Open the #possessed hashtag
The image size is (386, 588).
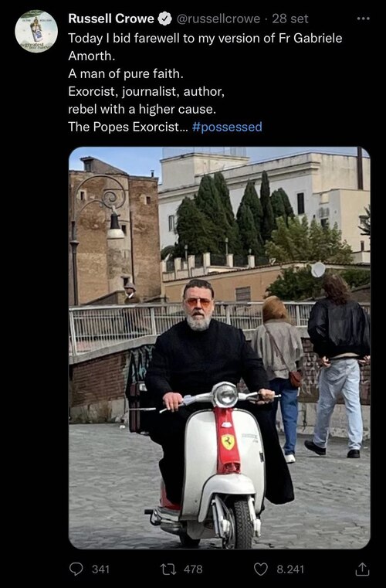(227, 127)
